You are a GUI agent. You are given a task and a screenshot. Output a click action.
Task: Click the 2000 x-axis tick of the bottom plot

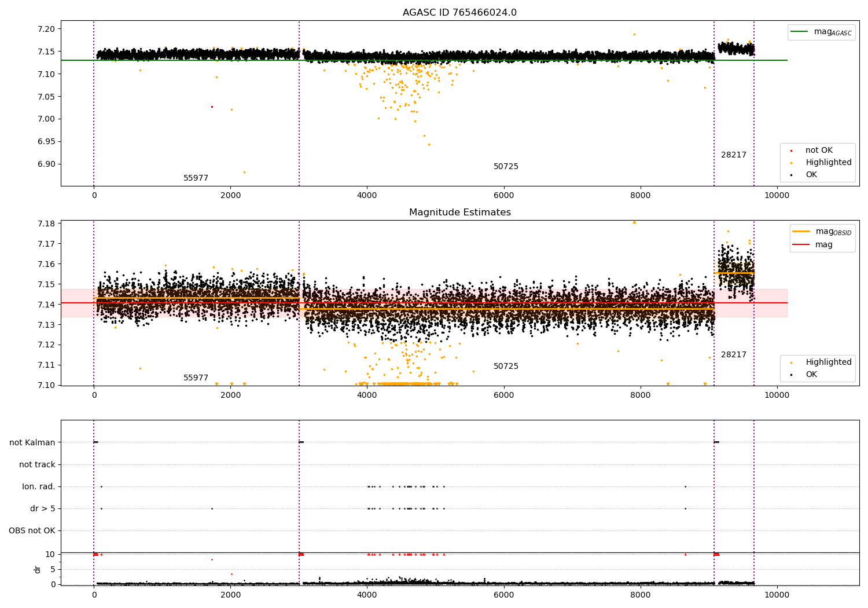coord(230,595)
